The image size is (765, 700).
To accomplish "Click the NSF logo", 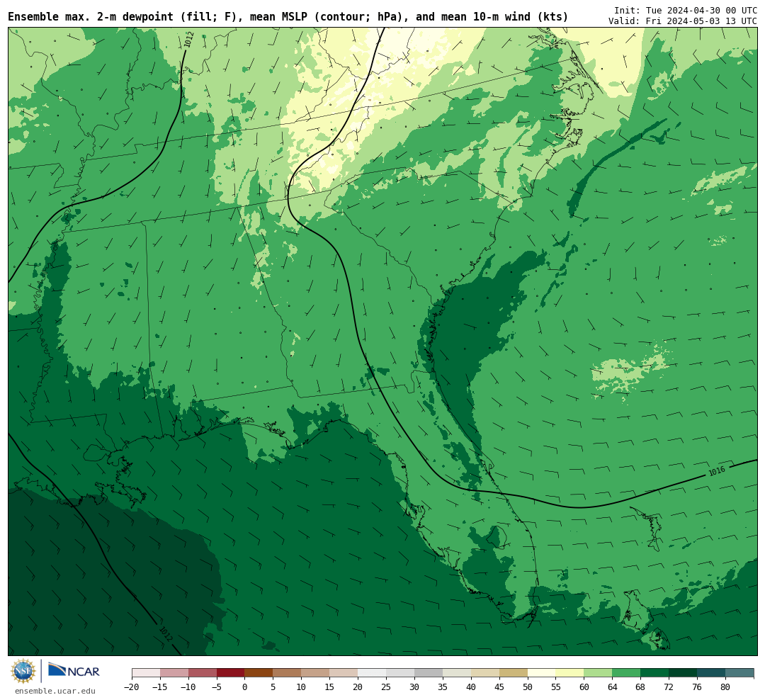I will point(23,671).
